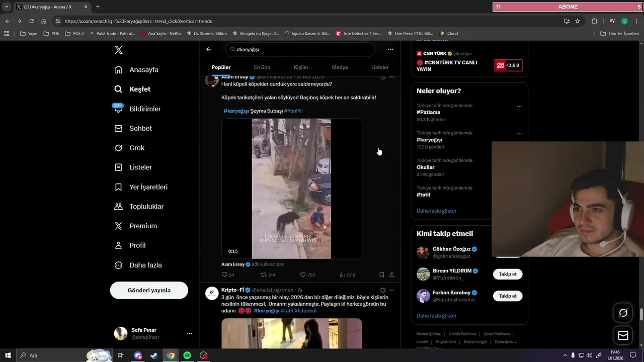Open Yer İşaretleri bookmarks
644x362 pixels.
tap(141, 187)
